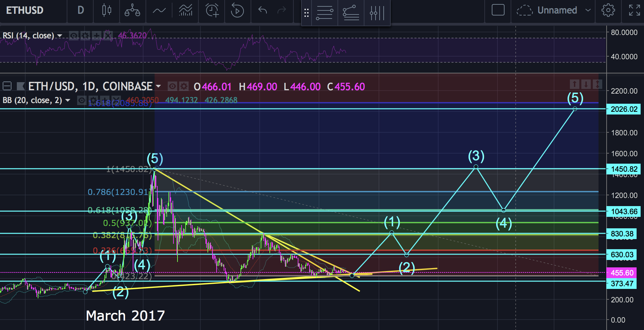Image resolution: width=644 pixels, height=330 pixels.
Task: Hide the ETH/USD price series
Action: (x=172, y=87)
